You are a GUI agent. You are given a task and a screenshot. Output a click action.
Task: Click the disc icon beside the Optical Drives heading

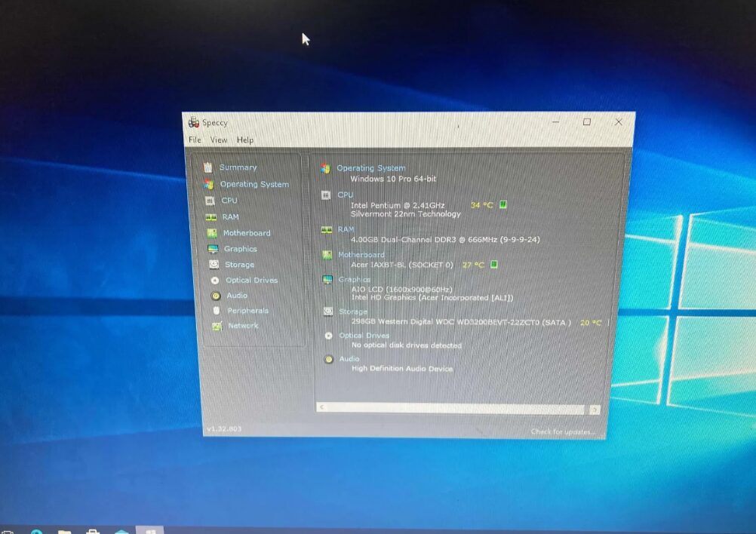pyautogui.click(x=329, y=336)
